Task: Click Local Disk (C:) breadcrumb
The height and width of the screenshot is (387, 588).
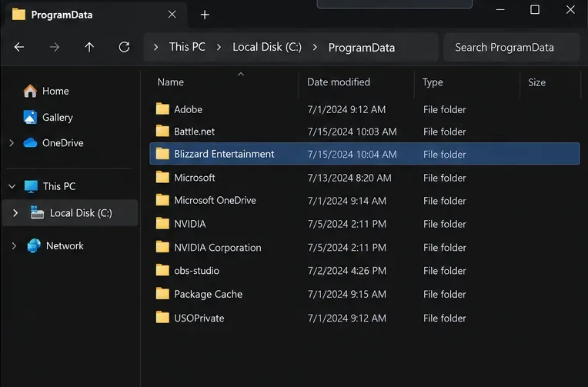Action: click(x=267, y=47)
